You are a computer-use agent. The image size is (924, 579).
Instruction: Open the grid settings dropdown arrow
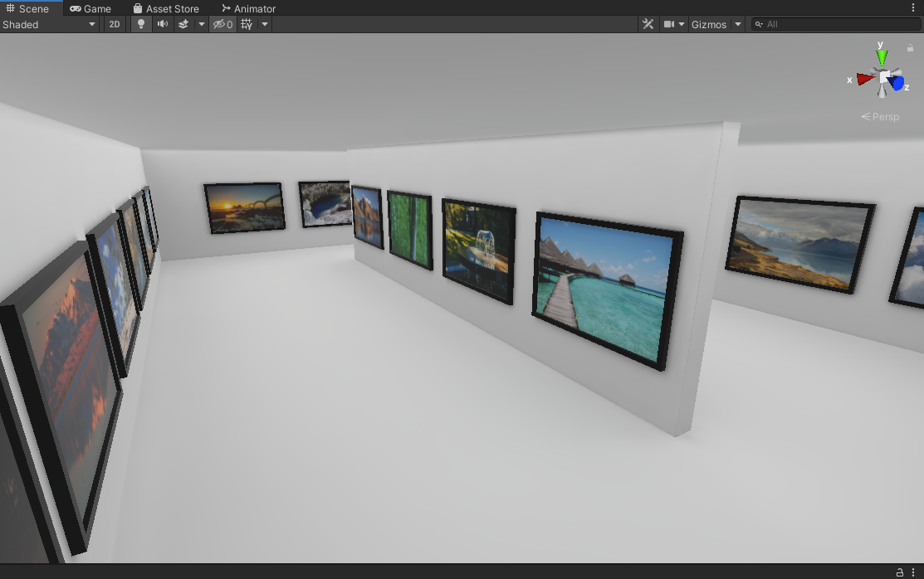(x=264, y=24)
